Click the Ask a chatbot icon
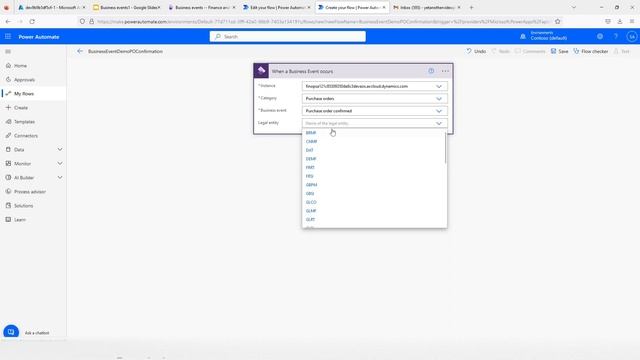 pos(11,331)
